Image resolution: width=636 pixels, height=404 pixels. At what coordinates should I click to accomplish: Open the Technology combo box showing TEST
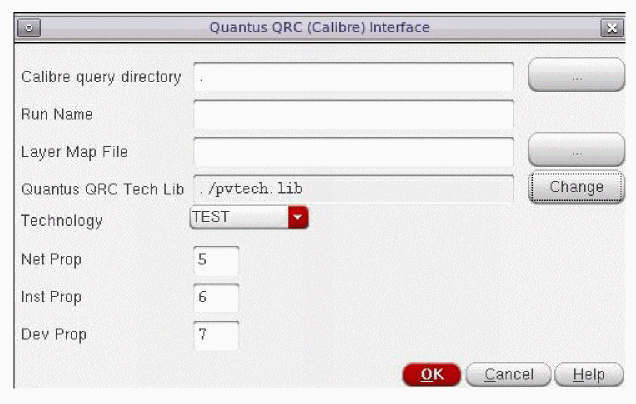[238, 217]
